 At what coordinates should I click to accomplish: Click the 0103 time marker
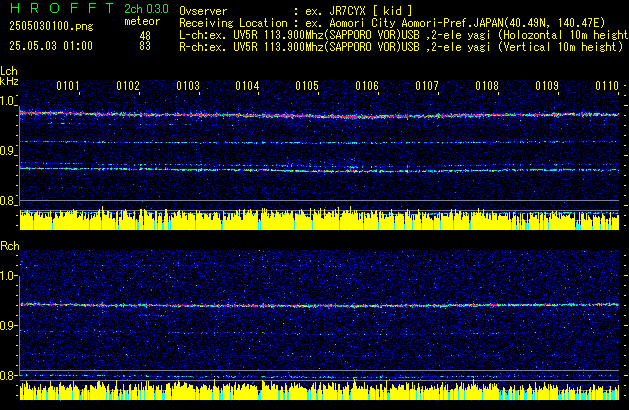point(188,86)
